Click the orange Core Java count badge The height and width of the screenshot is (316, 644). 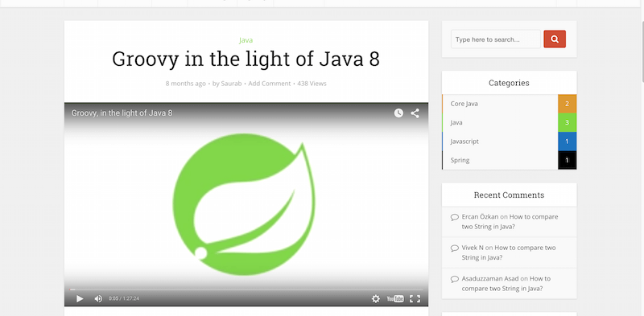(x=568, y=104)
